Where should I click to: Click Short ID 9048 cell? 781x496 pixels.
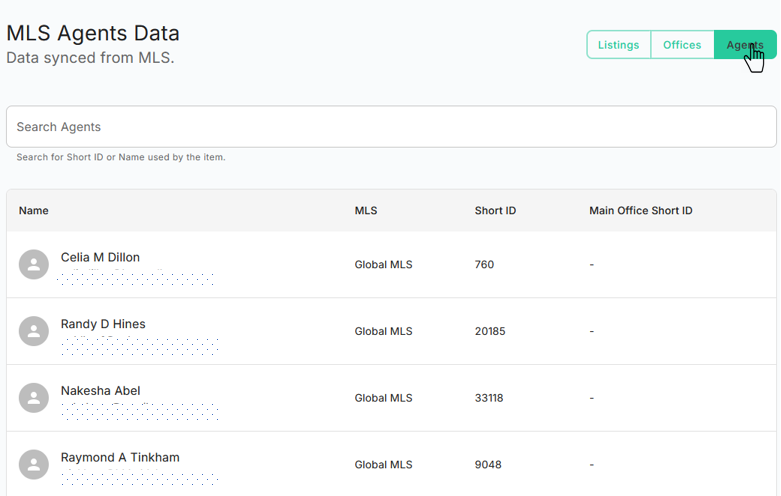488,465
